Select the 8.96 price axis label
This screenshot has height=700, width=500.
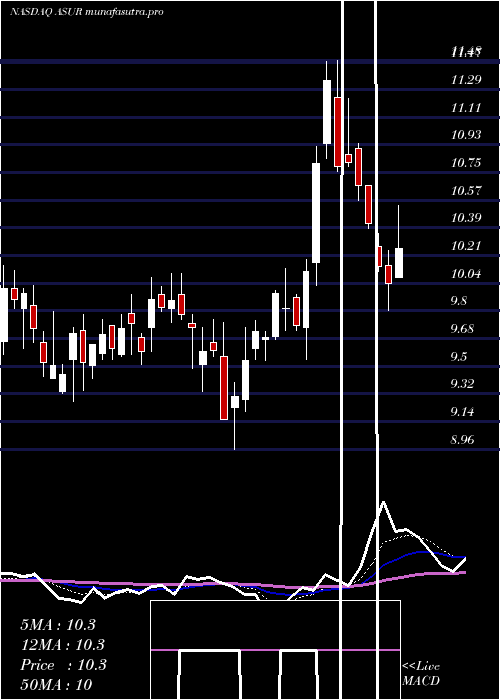(462, 440)
